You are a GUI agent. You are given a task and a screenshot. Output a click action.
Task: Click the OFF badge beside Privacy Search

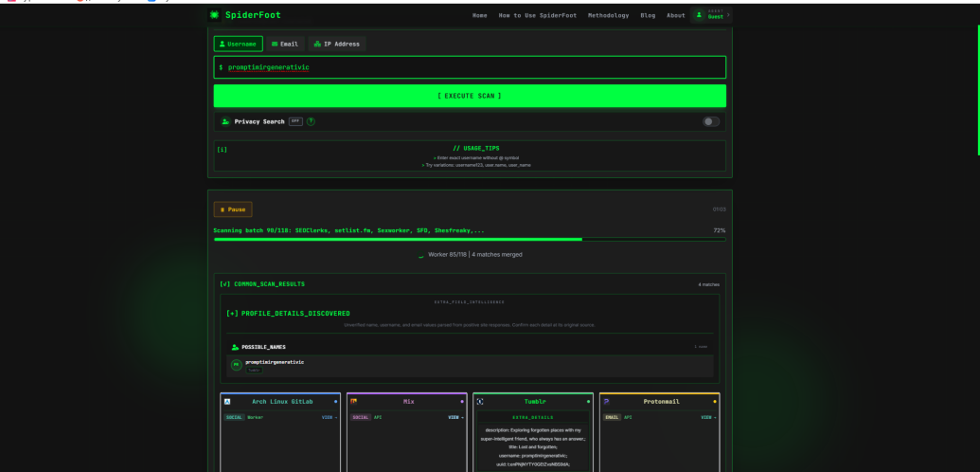295,121
